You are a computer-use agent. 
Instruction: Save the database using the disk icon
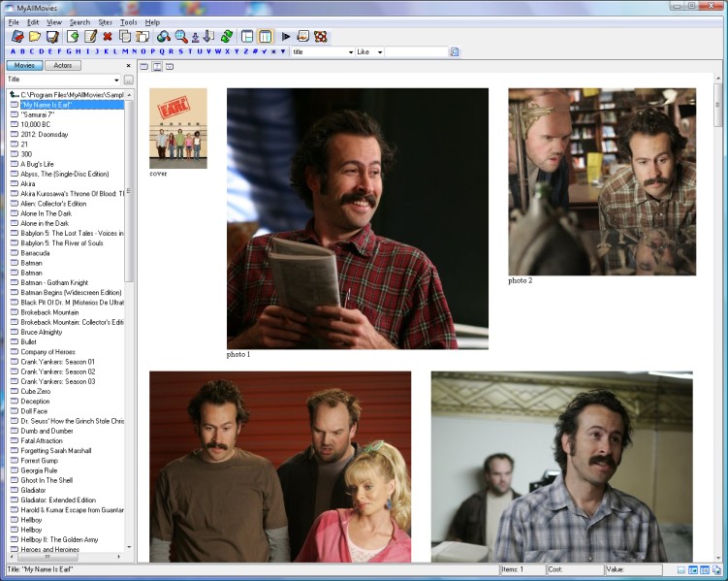tap(52, 36)
